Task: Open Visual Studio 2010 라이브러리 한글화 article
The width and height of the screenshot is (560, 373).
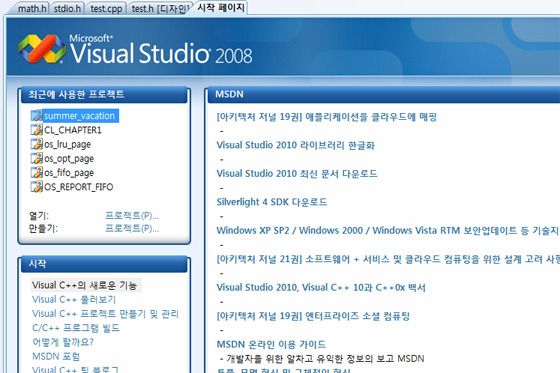Action: tap(295, 145)
